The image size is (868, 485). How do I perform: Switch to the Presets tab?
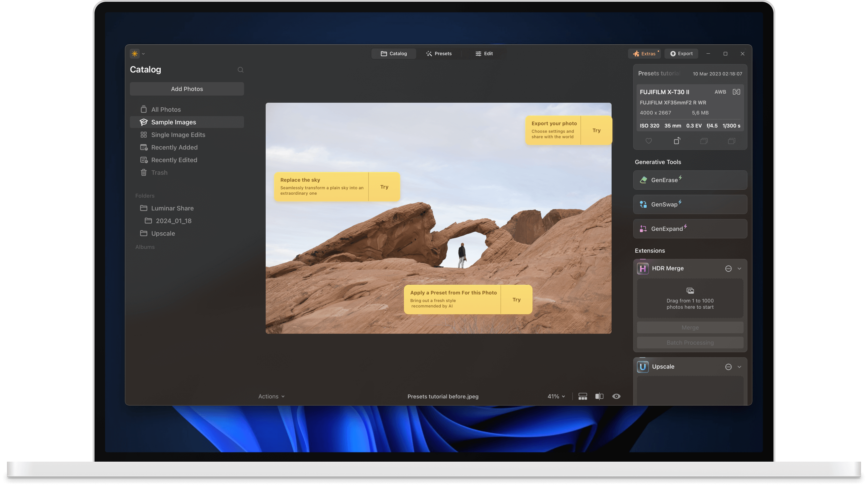439,54
